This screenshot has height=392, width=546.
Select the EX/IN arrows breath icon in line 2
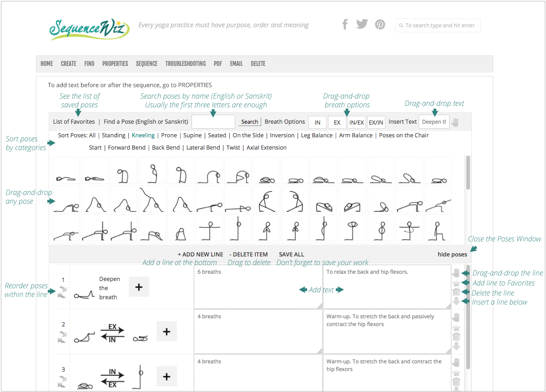pyautogui.click(x=112, y=333)
